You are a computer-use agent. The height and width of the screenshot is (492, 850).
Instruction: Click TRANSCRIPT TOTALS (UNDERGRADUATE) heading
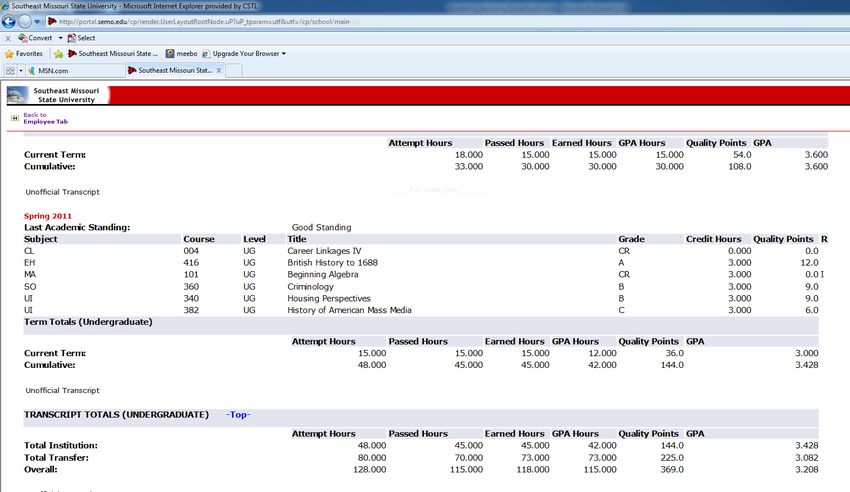point(116,415)
